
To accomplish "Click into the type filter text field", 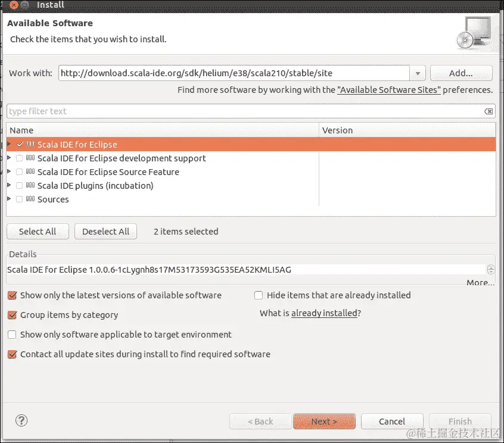I will coord(244,111).
